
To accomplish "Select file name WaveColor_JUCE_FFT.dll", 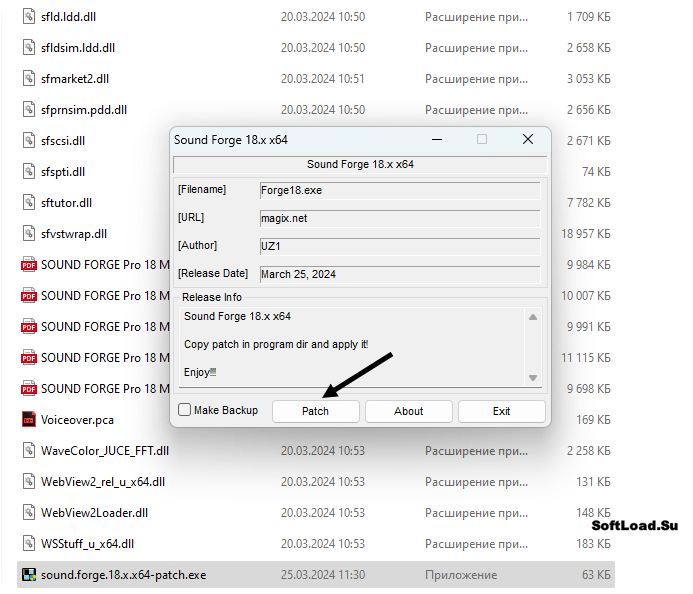I will [105, 451].
